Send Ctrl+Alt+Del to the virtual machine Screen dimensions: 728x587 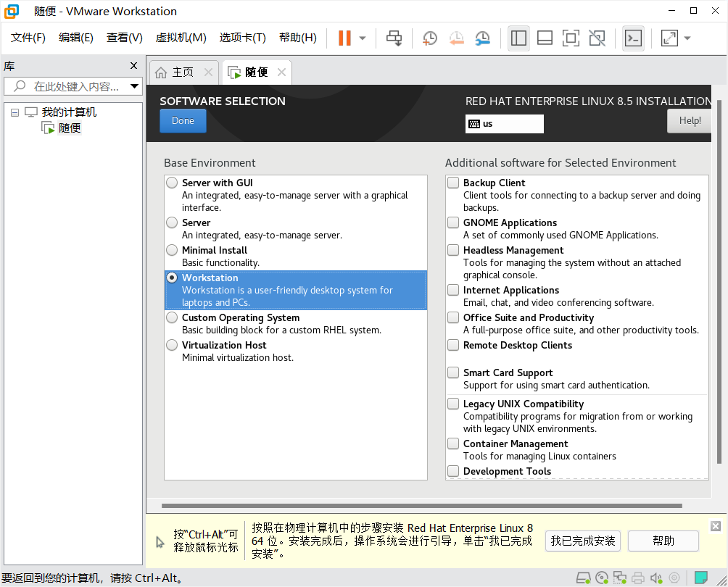tap(394, 38)
